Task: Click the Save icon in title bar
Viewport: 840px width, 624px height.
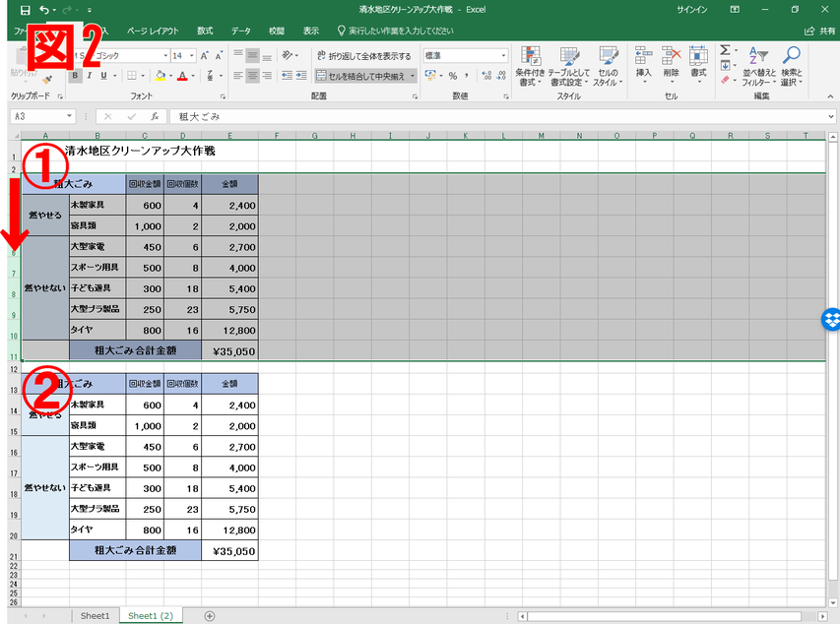Action: pos(25,10)
